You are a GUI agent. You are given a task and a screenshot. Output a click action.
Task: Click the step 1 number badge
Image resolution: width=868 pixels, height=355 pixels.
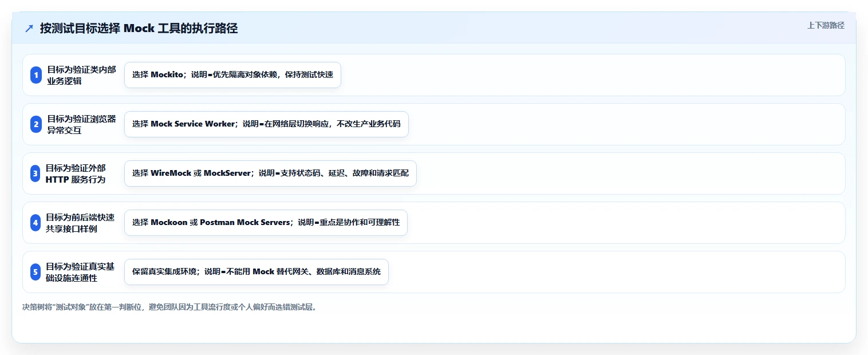click(36, 75)
